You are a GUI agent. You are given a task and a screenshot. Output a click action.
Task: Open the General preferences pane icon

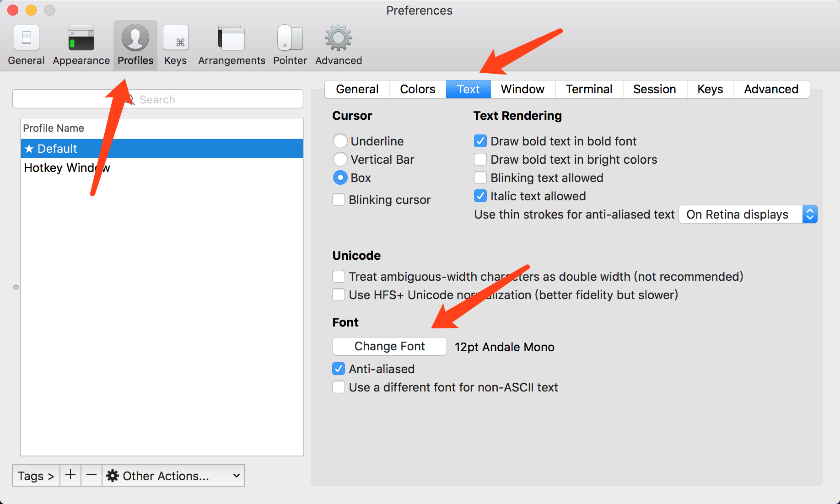tap(26, 38)
